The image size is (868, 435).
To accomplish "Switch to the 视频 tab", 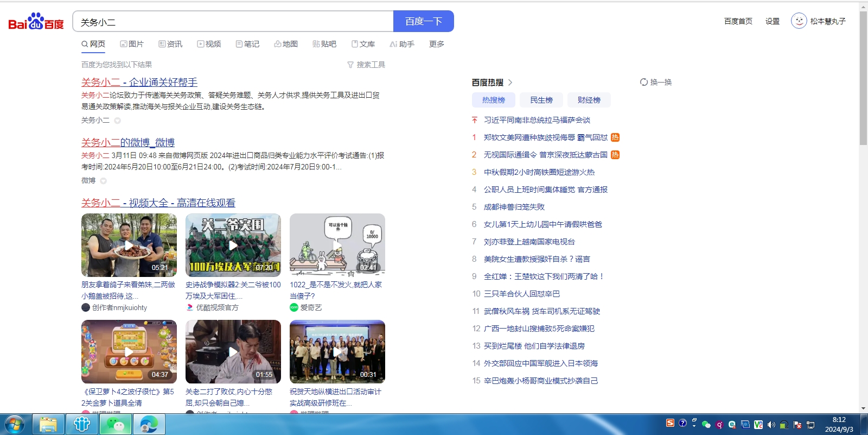I will pyautogui.click(x=209, y=44).
